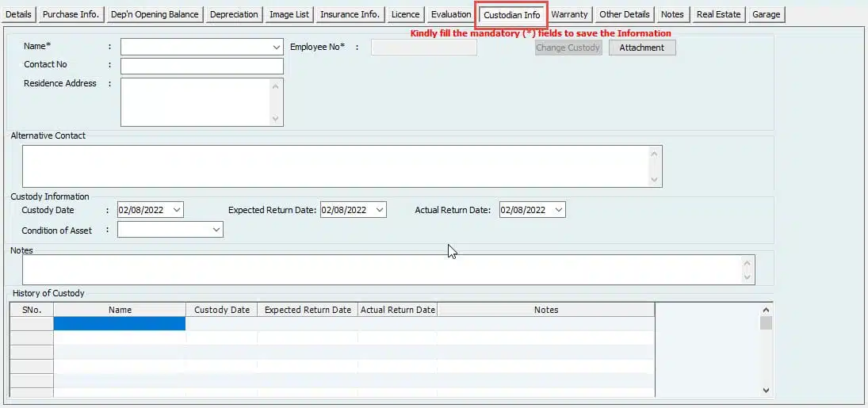Image resolution: width=868 pixels, height=408 pixels.
Task: Select the Insurance Info. tab
Action: point(350,14)
